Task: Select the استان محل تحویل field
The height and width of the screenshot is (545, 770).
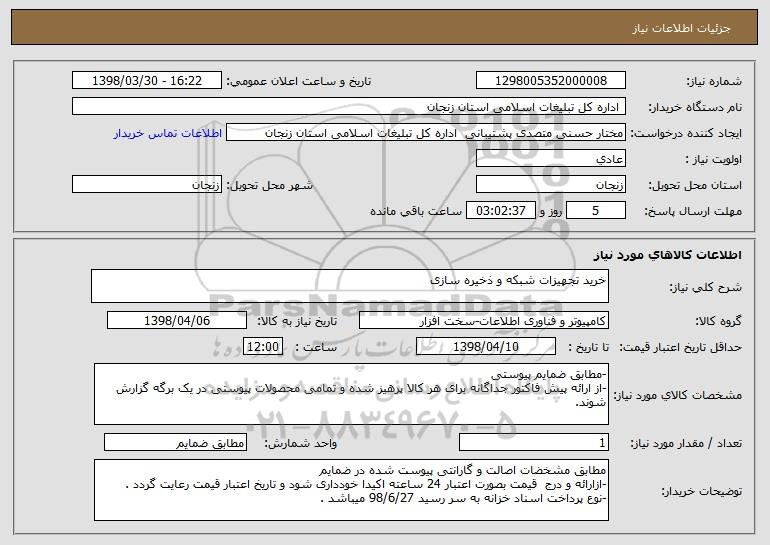Action: (x=550, y=185)
